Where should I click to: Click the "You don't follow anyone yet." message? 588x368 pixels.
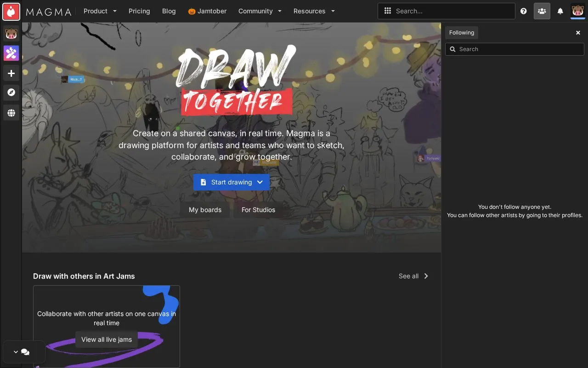[514, 207]
